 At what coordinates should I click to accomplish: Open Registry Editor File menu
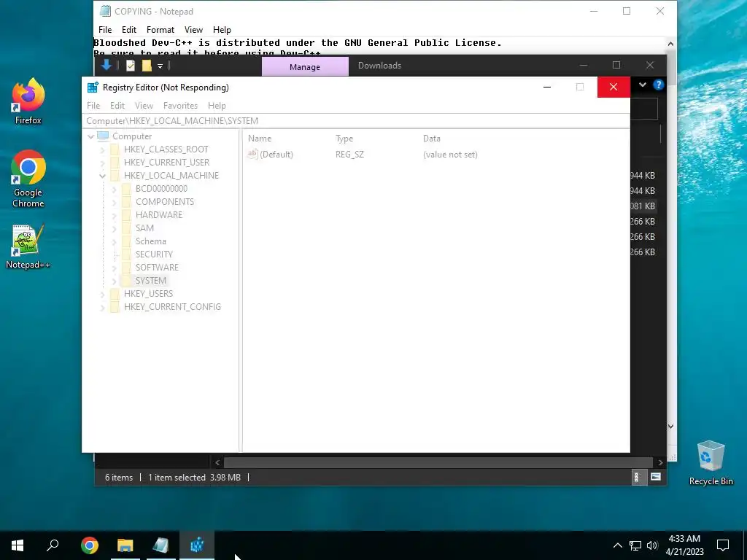93,106
